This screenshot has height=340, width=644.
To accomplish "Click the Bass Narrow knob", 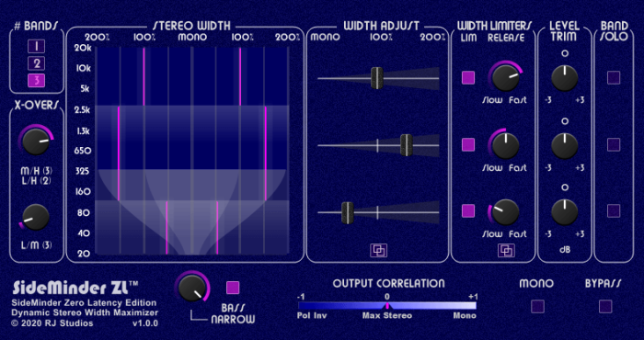I will click(192, 288).
